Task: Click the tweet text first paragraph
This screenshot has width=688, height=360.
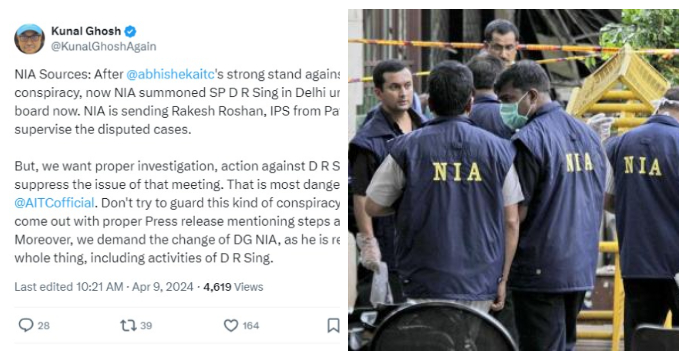Action: (177, 102)
